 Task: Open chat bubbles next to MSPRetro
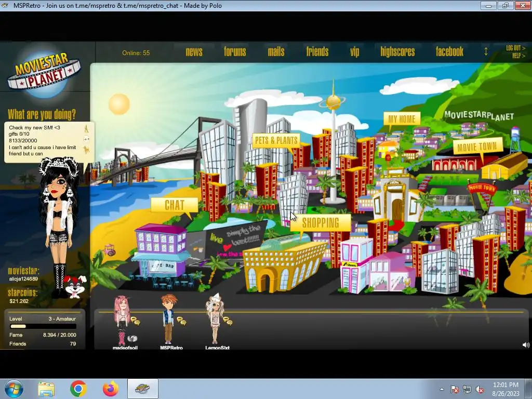pos(181,321)
